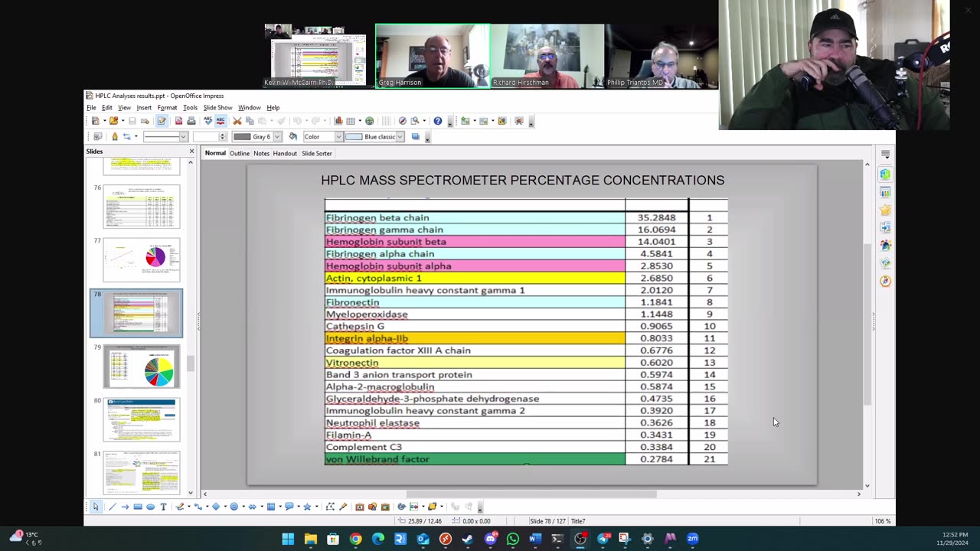980x551 pixels.
Task: Click the Navigator compass icon in toolbar
Action: pyautogui.click(x=402, y=121)
